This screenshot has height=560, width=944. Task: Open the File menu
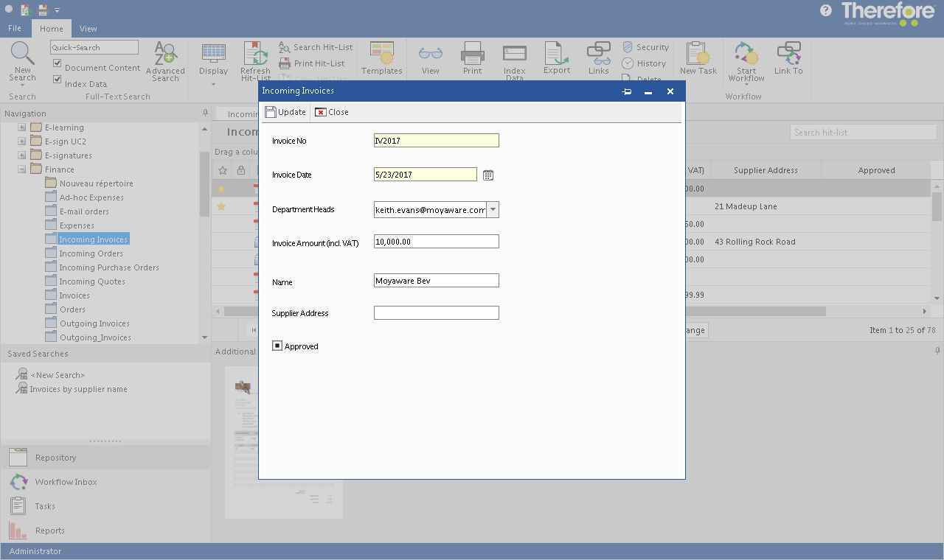tap(15, 28)
